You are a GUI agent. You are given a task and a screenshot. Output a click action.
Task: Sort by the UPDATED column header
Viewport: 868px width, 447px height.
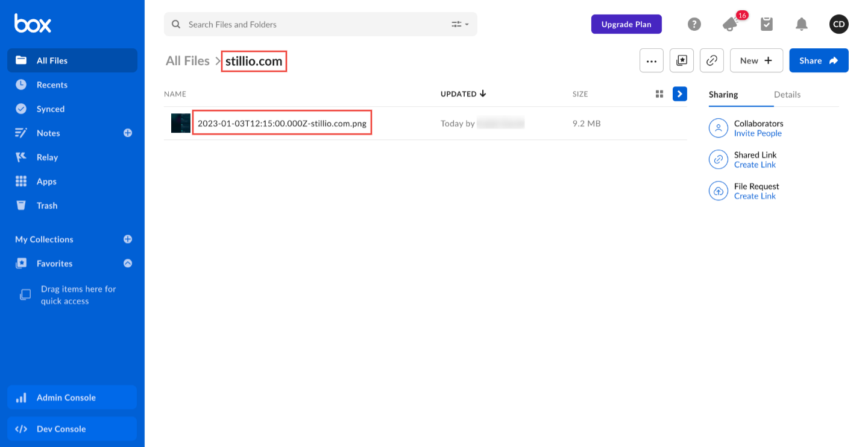tap(464, 94)
